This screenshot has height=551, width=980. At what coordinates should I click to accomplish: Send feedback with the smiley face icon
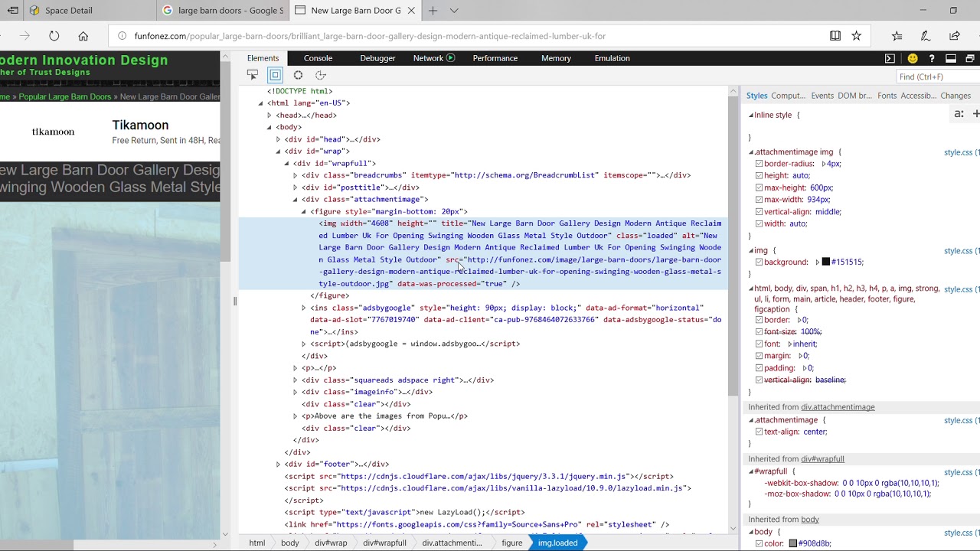click(913, 58)
